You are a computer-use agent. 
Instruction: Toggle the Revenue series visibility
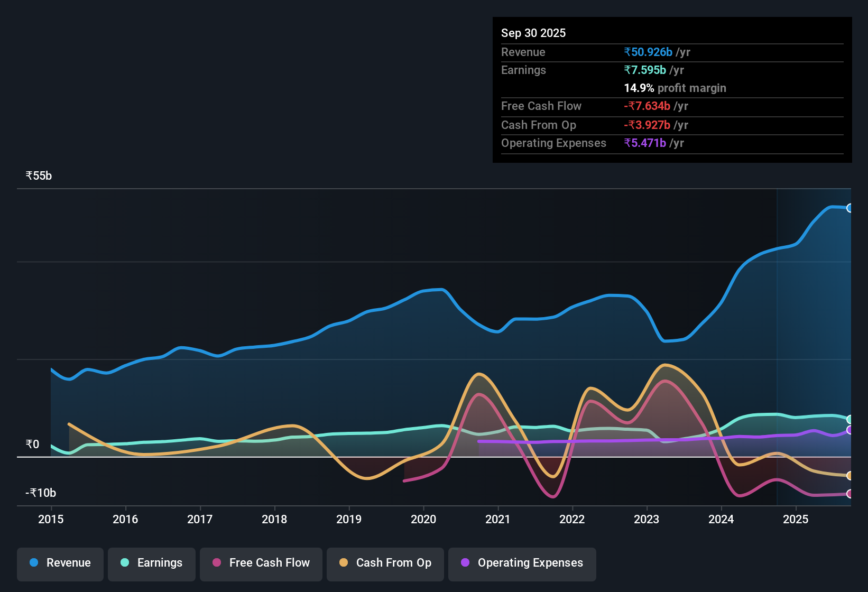pyautogui.click(x=60, y=563)
